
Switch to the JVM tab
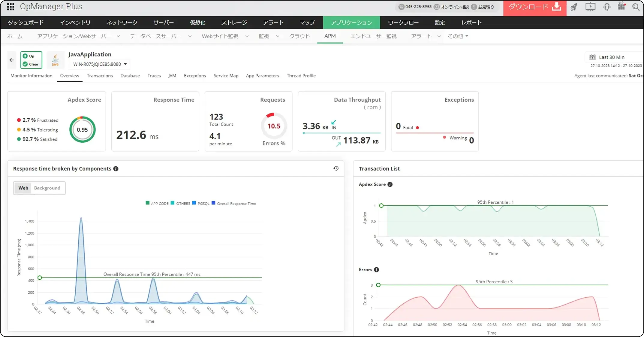(x=172, y=76)
